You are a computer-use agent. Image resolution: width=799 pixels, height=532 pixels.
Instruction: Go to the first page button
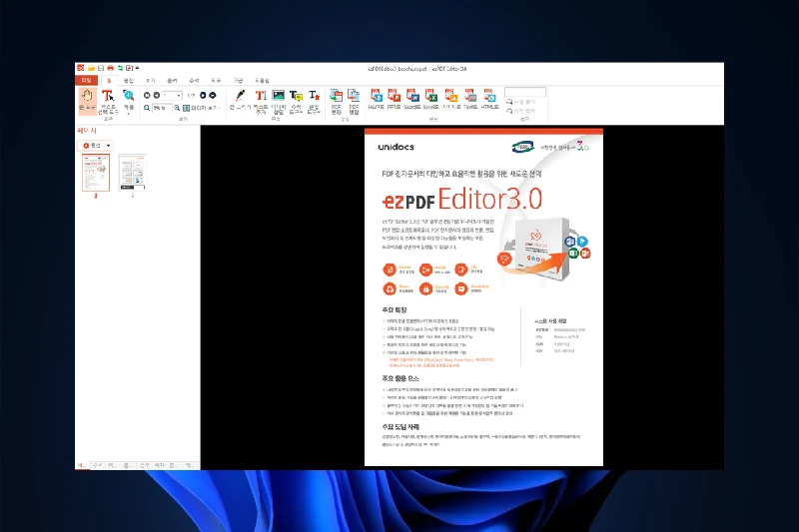pos(147,95)
